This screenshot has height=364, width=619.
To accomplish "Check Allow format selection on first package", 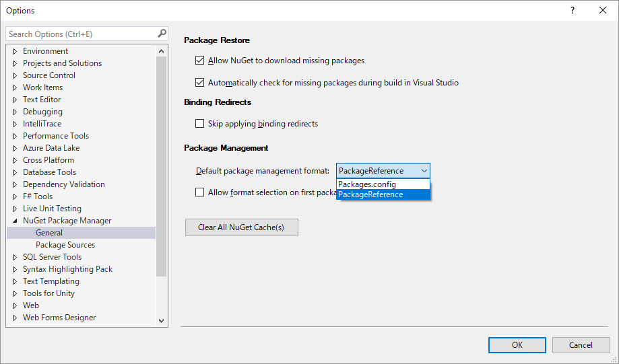I will click(200, 192).
